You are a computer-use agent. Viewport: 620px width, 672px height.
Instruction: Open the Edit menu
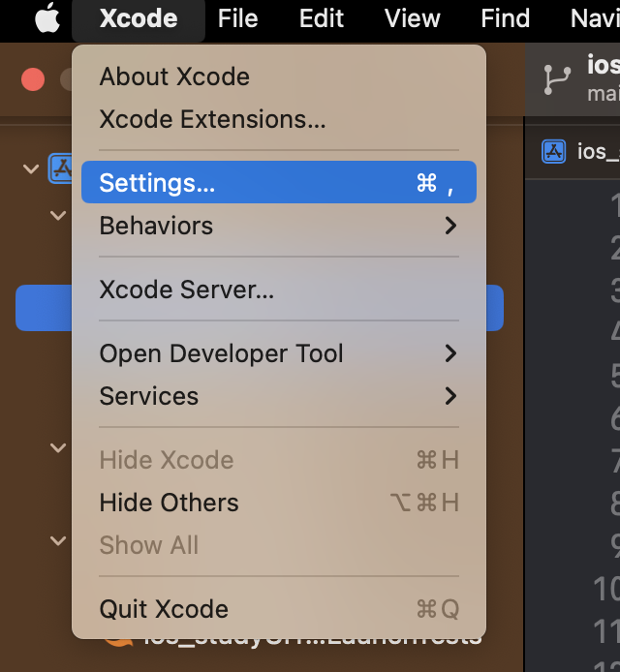click(321, 19)
